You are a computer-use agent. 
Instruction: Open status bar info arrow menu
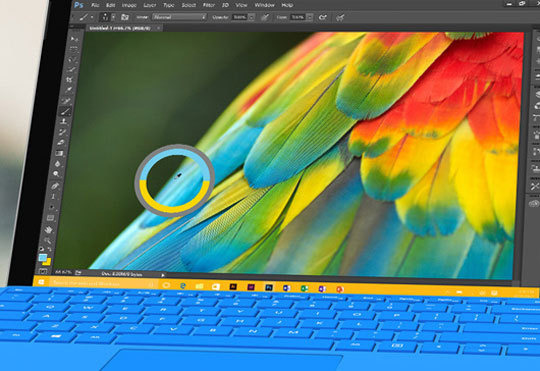[163, 275]
